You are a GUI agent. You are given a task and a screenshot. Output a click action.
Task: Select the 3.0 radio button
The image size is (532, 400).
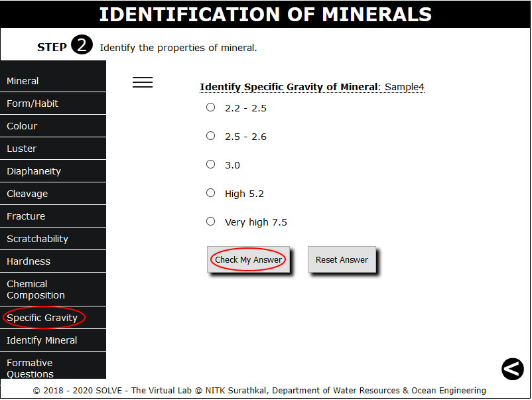pyautogui.click(x=211, y=164)
